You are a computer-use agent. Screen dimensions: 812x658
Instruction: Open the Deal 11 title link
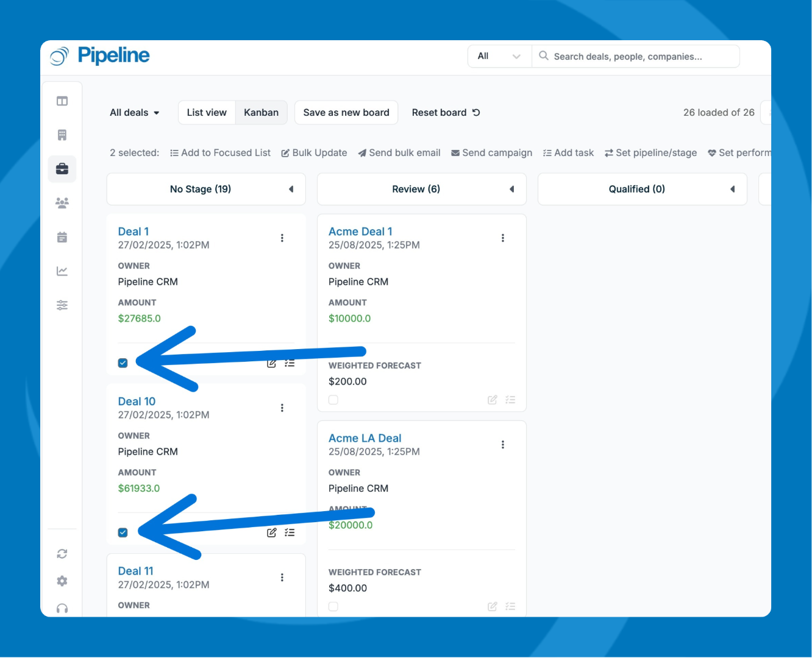tap(136, 571)
